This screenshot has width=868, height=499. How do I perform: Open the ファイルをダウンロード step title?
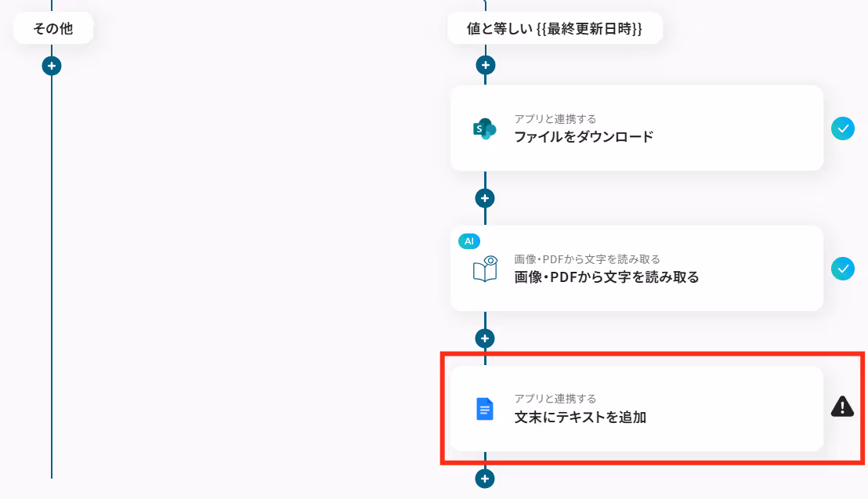(x=584, y=137)
